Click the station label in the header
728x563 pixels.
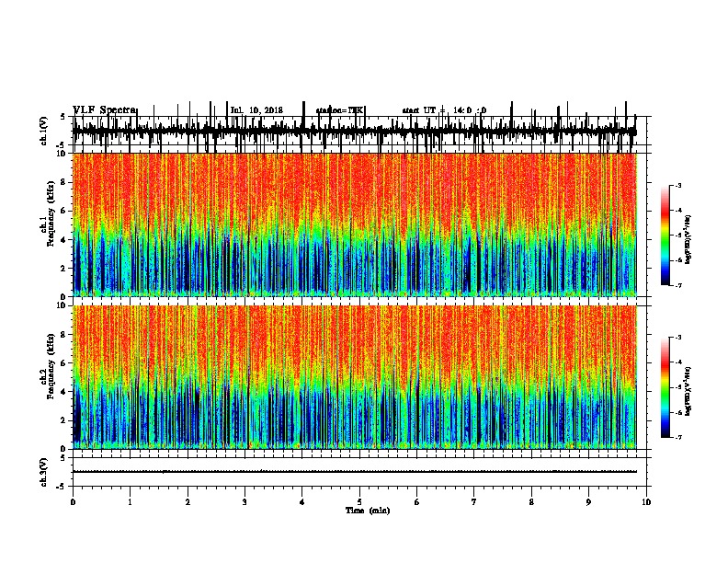point(340,110)
